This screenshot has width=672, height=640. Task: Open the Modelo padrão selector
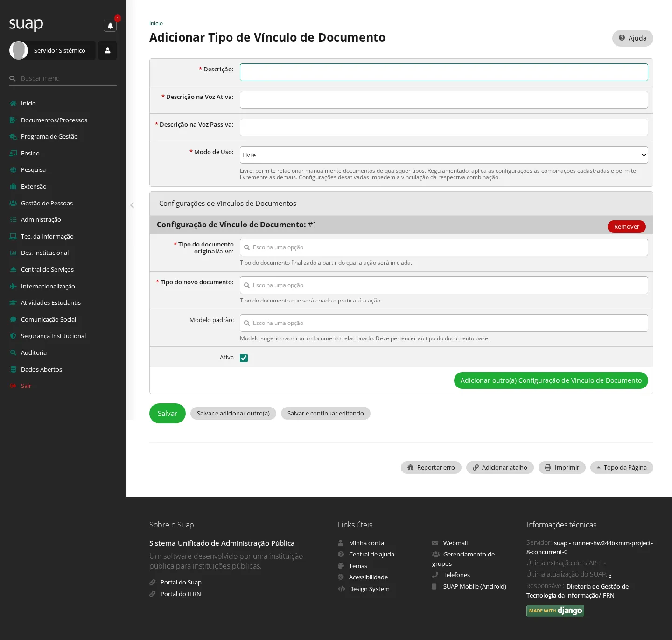pos(444,323)
